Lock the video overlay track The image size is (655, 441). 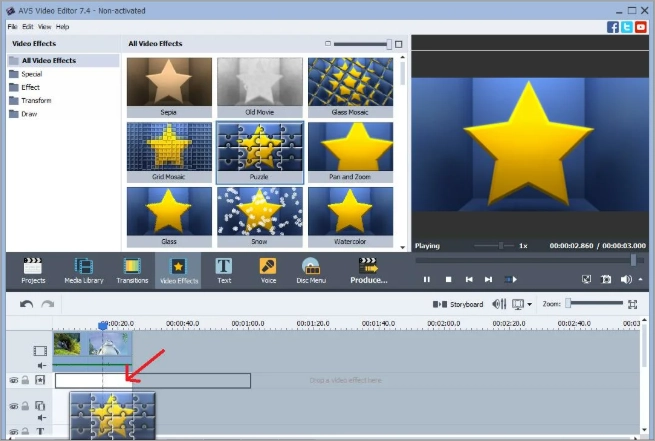point(25,406)
